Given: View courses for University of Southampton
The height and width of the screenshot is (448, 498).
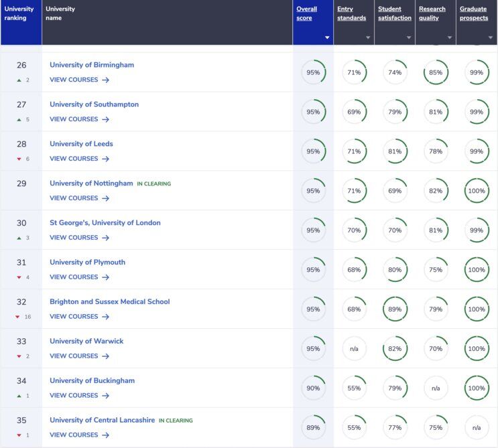Looking at the screenshot, I should pos(79,119).
